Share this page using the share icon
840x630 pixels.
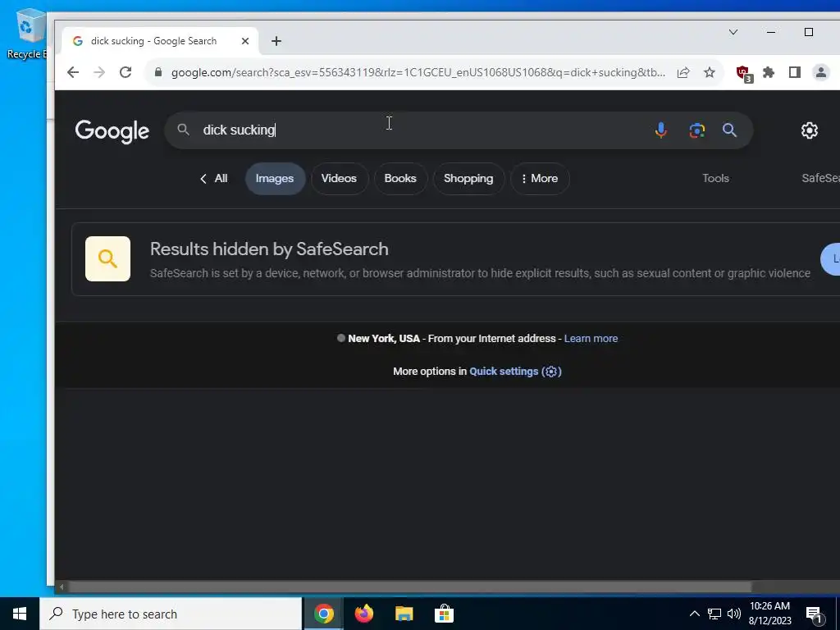(x=683, y=72)
